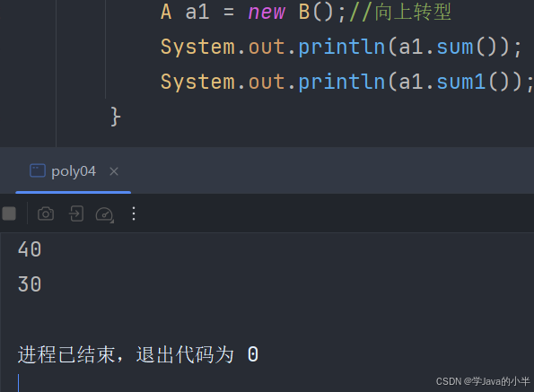Image resolution: width=534 pixels, height=392 pixels.
Task: Click the closing brace in the editor
Action: pos(116,117)
